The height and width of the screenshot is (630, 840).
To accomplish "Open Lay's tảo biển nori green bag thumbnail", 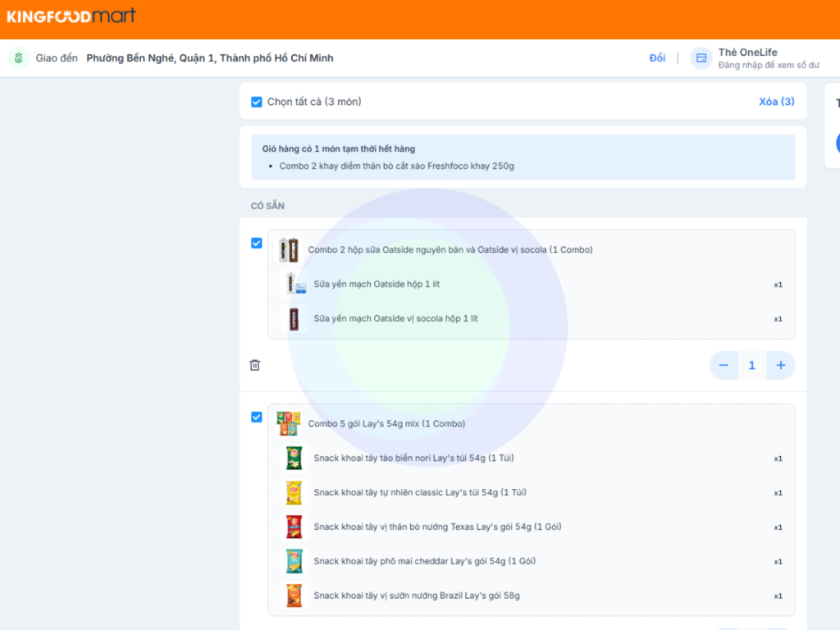I will click(294, 458).
